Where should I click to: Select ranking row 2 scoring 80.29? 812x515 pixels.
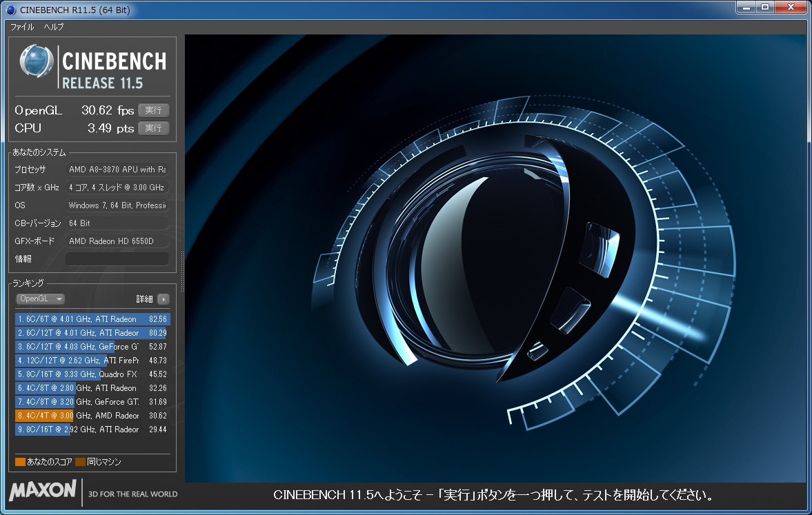coord(92,333)
